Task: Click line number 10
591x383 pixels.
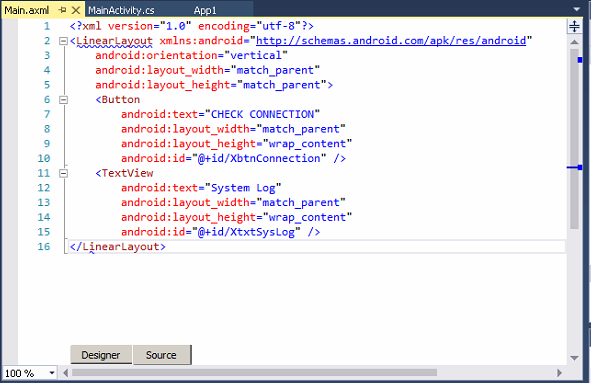Action: [x=44, y=158]
